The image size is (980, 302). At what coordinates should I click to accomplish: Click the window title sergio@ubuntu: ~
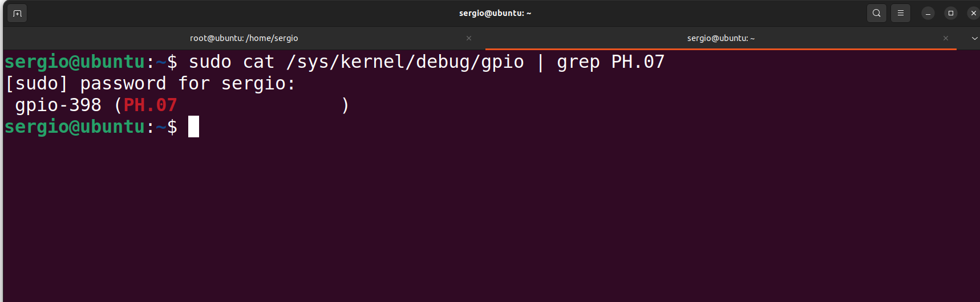click(x=495, y=13)
